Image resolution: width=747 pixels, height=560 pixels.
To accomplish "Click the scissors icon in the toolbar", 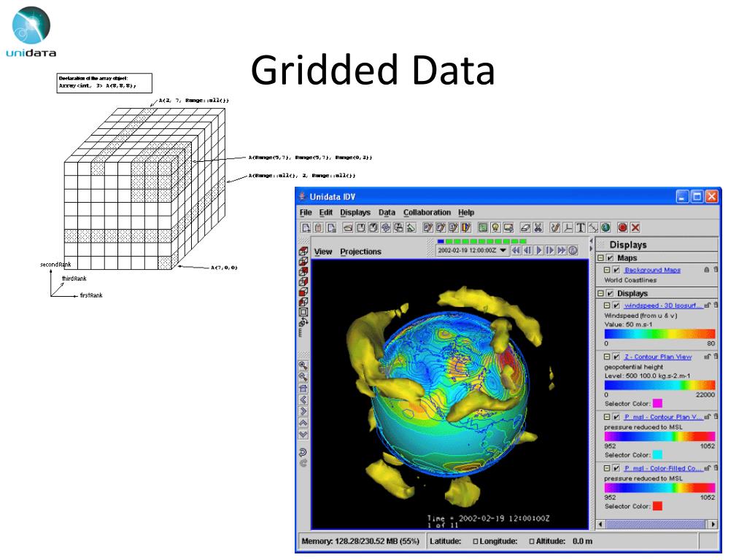I will click(538, 227).
